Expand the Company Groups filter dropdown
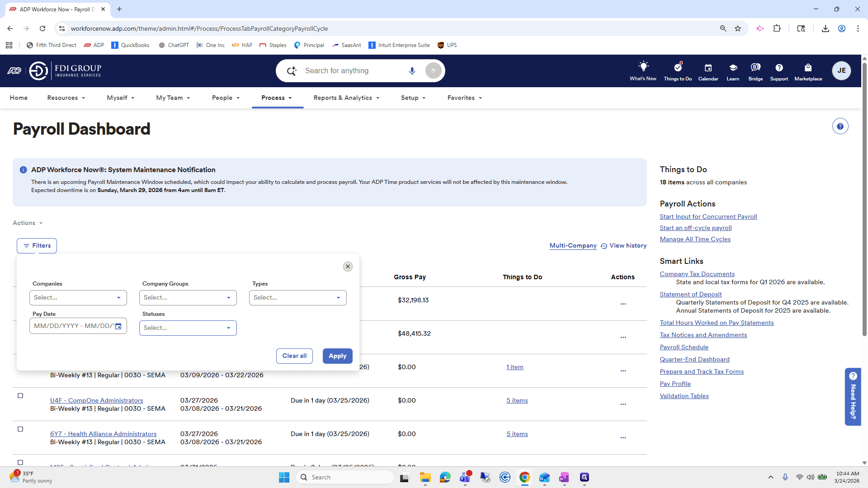The width and height of the screenshot is (868, 488). [x=188, y=298]
